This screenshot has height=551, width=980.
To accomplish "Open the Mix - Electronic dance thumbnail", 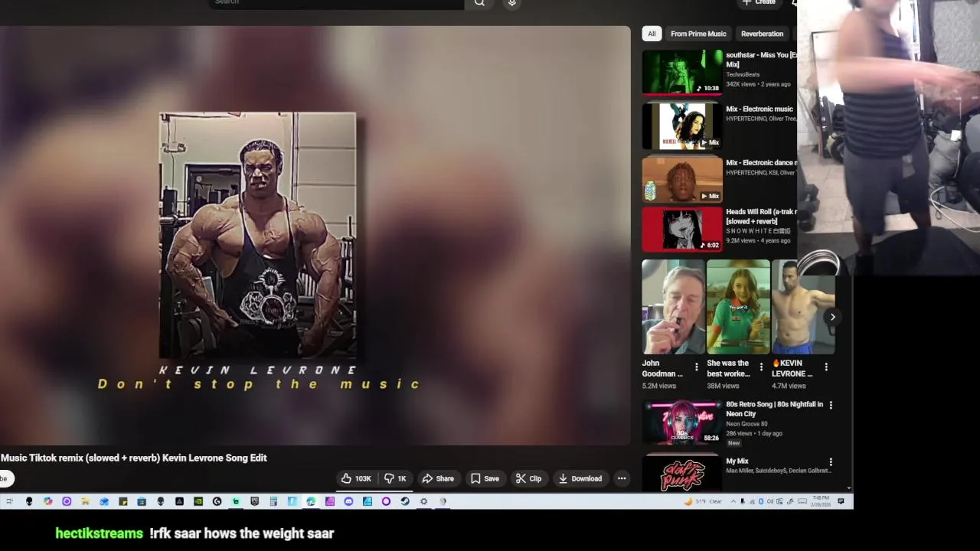I will point(682,179).
